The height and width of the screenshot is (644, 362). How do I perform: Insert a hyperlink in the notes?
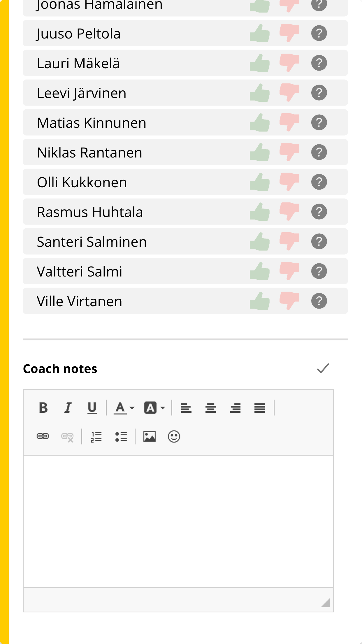point(43,437)
